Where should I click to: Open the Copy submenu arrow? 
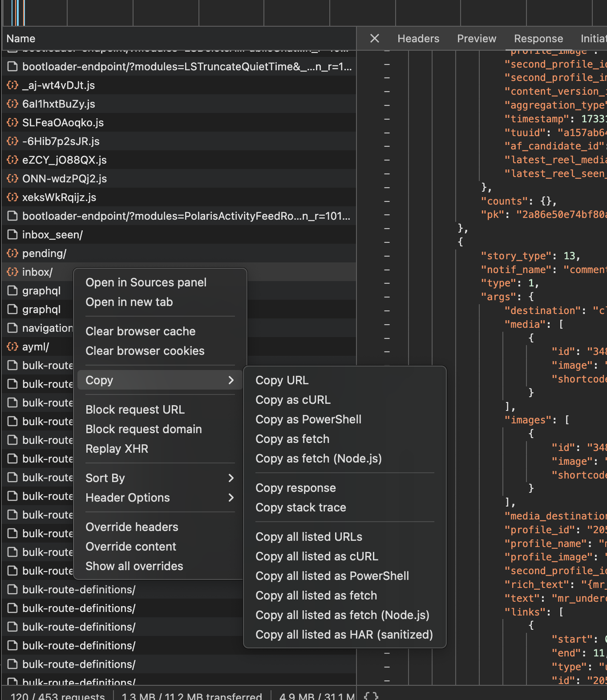[x=231, y=380]
